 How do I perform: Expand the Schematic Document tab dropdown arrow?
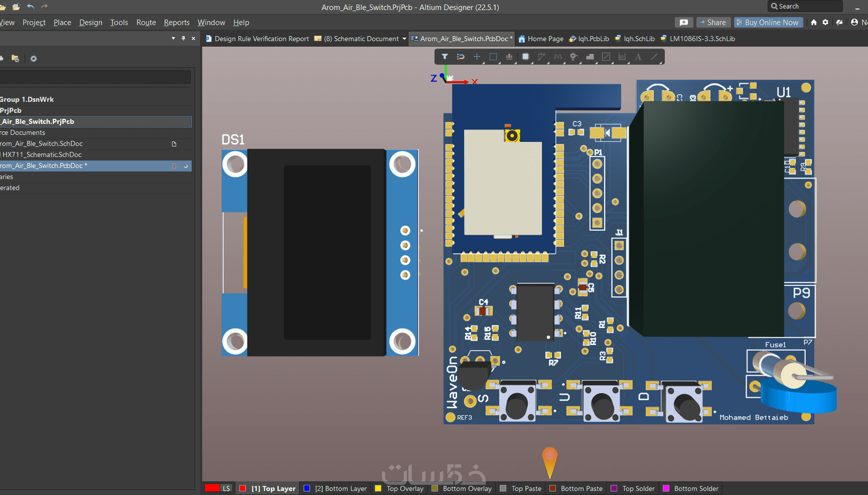tap(404, 39)
